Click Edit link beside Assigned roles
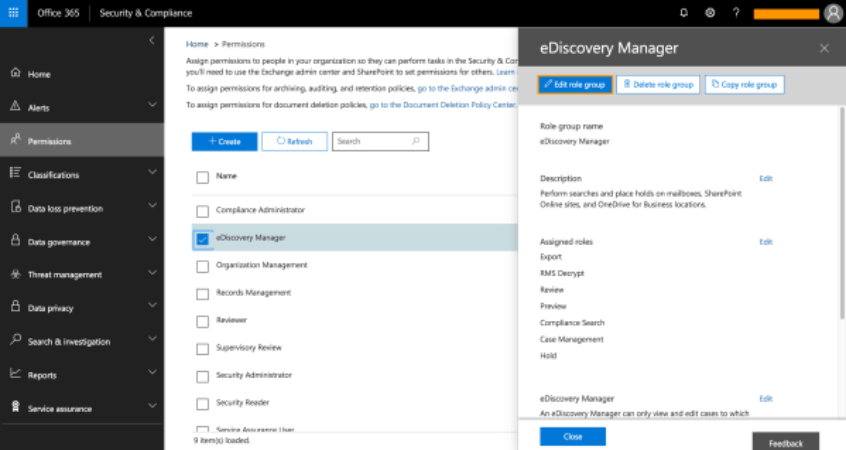Image resolution: width=846 pixels, height=450 pixels. point(765,241)
